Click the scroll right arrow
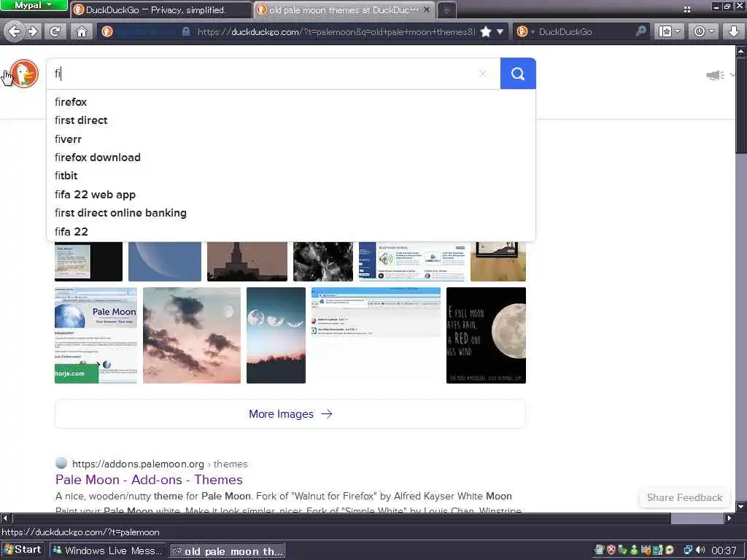Viewport: 747px width, 560px height. 729,518
